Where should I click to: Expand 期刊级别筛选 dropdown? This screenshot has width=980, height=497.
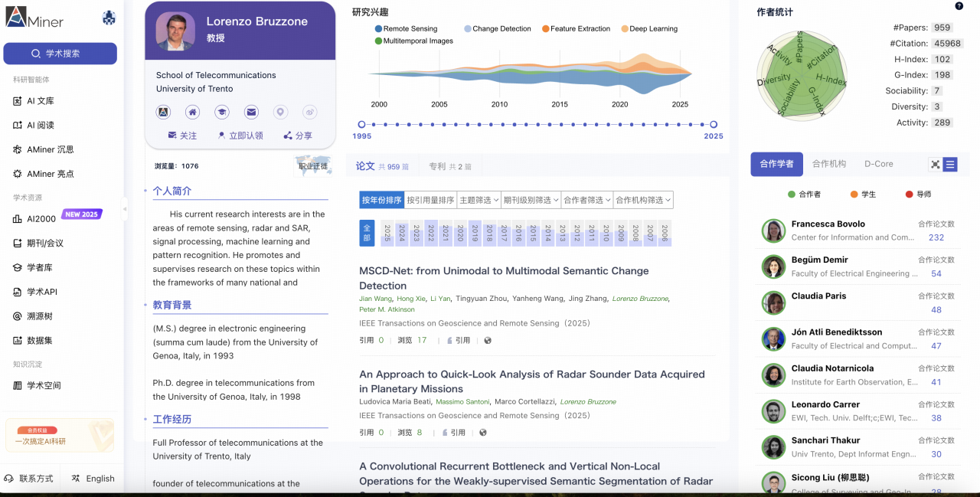coord(531,200)
